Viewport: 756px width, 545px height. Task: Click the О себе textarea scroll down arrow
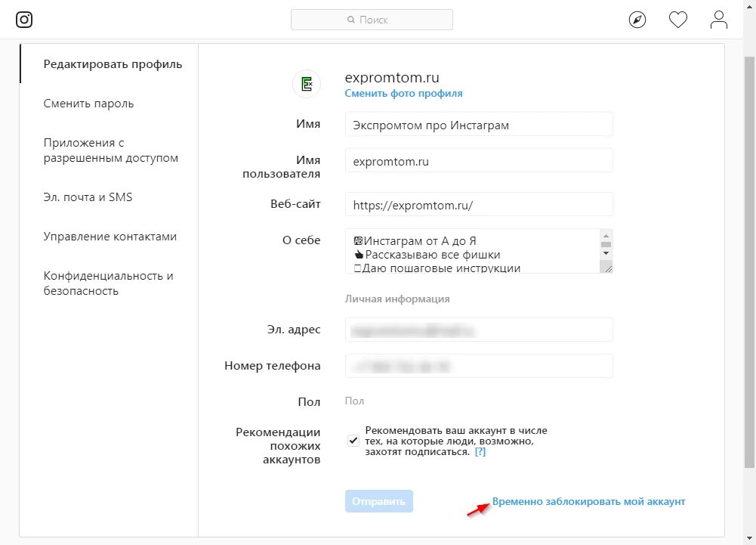pyautogui.click(x=606, y=253)
